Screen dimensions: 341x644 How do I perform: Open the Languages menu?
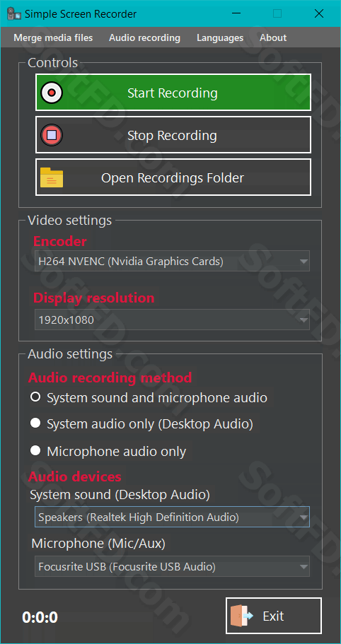220,37
